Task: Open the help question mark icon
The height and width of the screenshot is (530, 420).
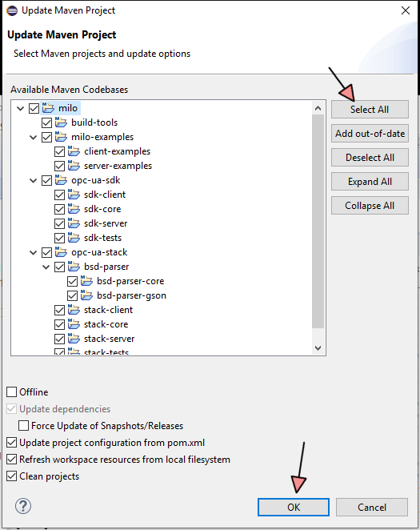Action: (x=23, y=506)
